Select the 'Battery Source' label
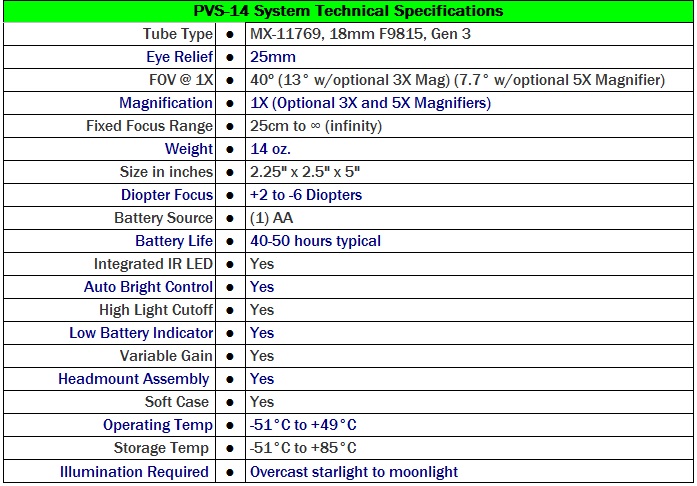 (164, 218)
